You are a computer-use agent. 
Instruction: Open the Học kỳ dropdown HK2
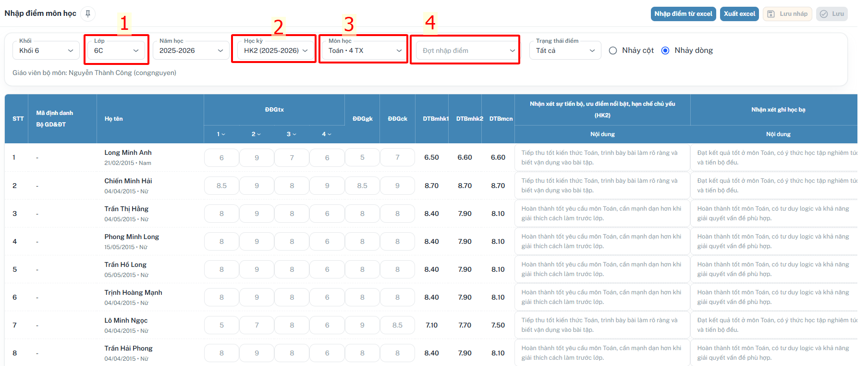coord(276,50)
